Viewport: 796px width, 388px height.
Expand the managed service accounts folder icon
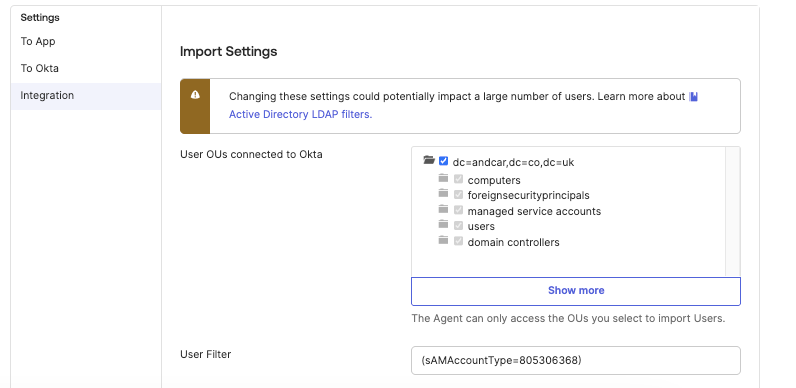pyautogui.click(x=444, y=209)
